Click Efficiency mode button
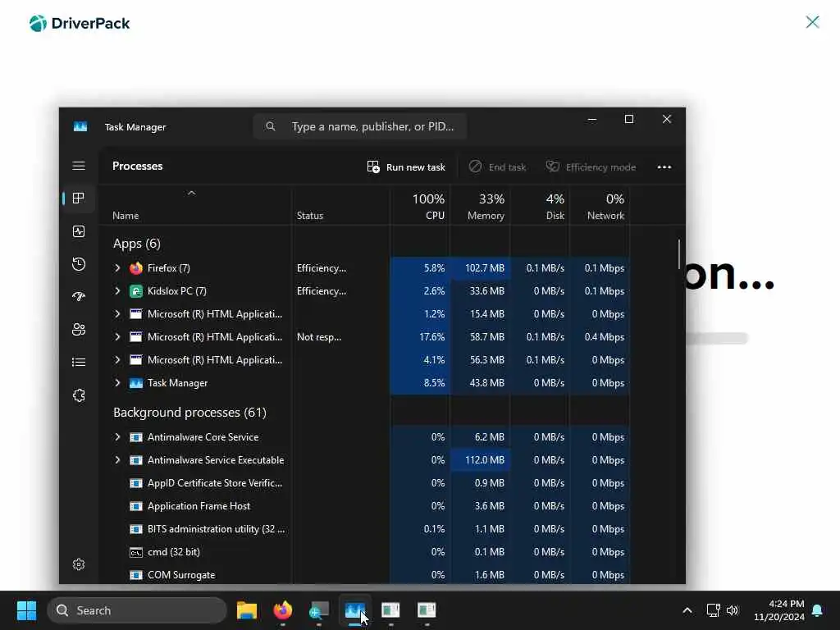This screenshot has width=840, height=630. pyautogui.click(x=591, y=167)
